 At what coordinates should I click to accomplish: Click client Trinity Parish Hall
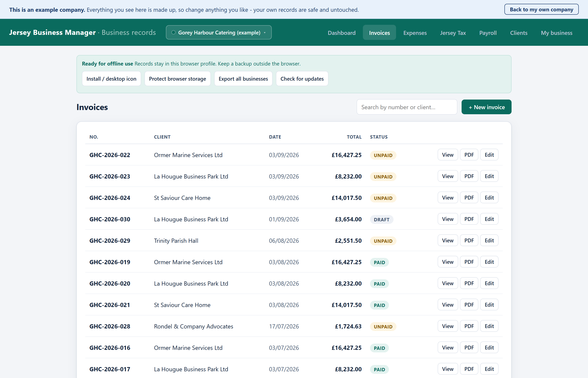pyautogui.click(x=176, y=240)
